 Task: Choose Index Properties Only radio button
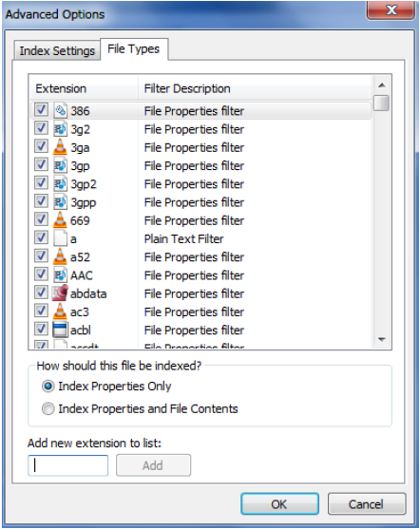tap(48, 386)
